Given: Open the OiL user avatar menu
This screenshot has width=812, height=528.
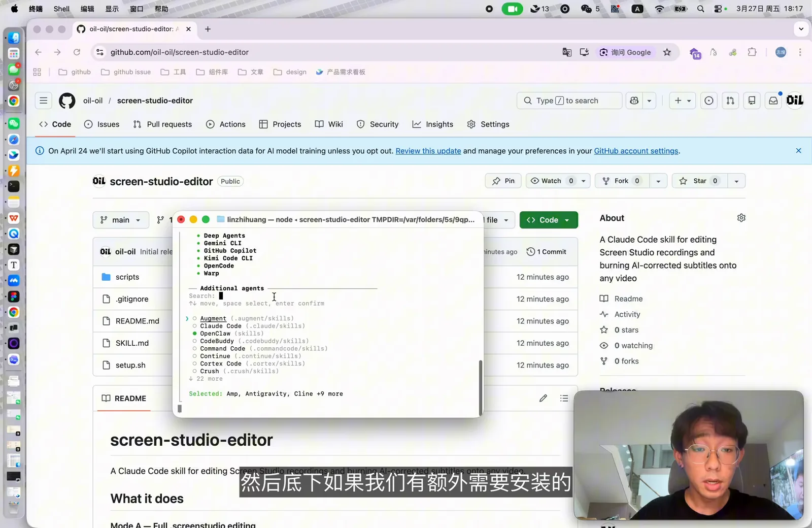Looking at the screenshot, I should [795, 101].
